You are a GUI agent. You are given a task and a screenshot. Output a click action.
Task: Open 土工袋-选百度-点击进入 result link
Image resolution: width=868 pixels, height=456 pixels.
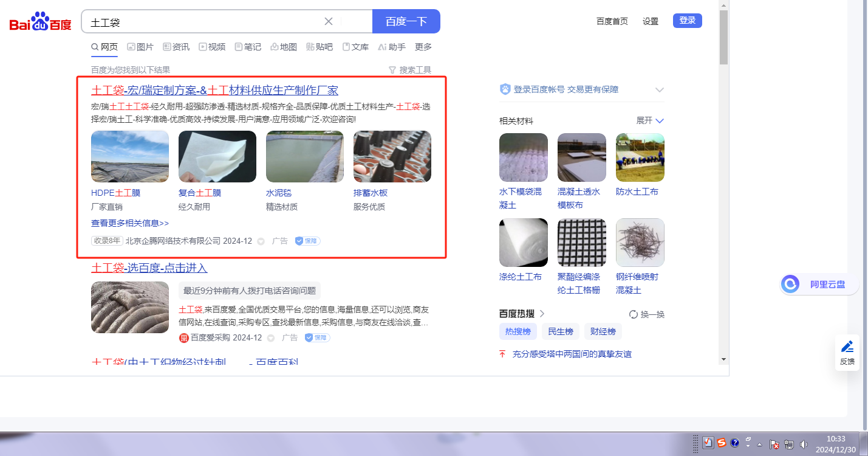[x=149, y=268]
